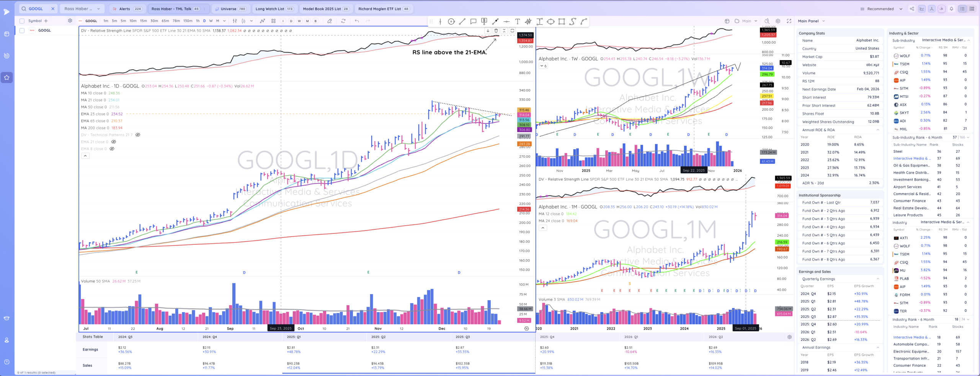This screenshot has height=376, width=980.
Task: Select the trend line drawing tool
Action: coord(462,21)
